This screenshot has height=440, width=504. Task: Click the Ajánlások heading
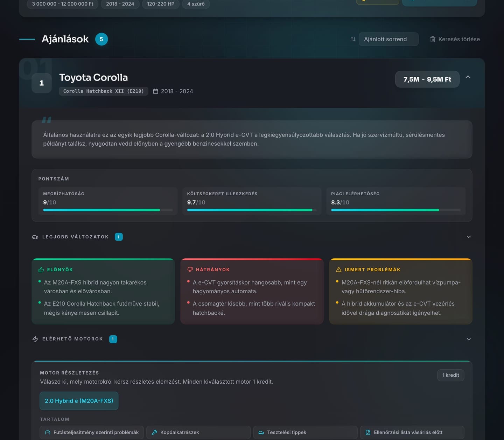tap(65, 39)
